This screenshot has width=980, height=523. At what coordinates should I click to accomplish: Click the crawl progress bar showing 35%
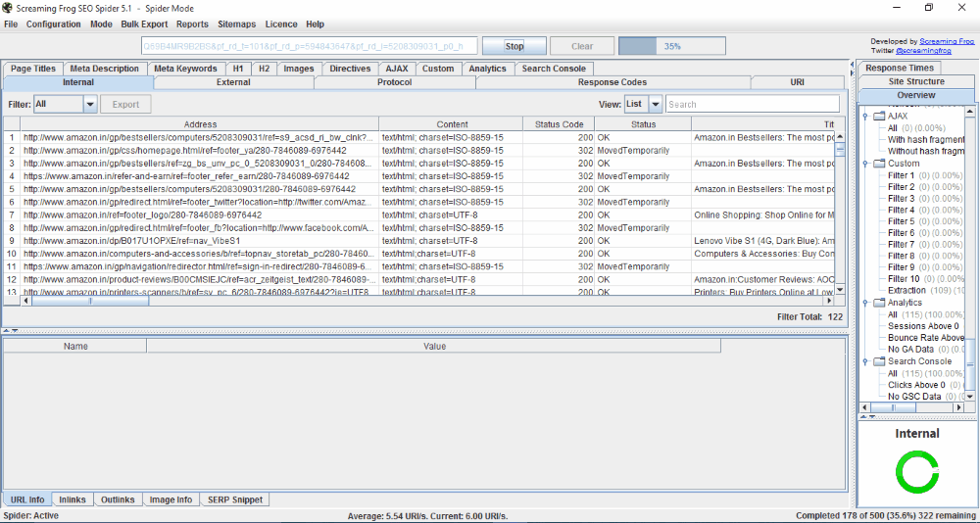click(x=672, y=46)
